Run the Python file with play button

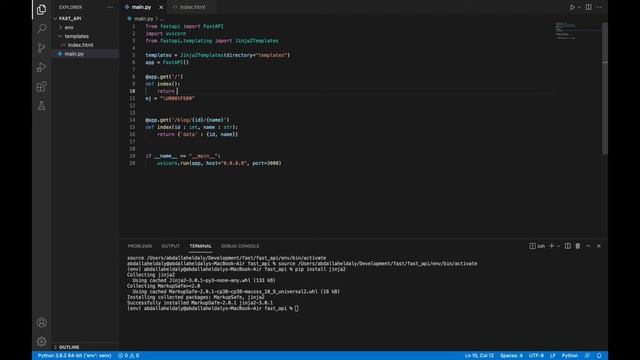pyautogui.click(x=572, y=7)
